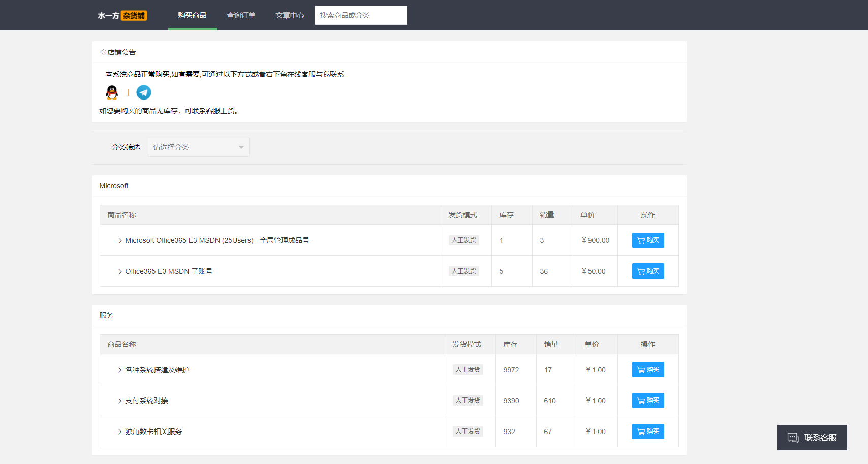The image size is (868, 464).
Task: Click the cart icon on 独角数卡相关服务 purchase button
Action: [640, 432]
